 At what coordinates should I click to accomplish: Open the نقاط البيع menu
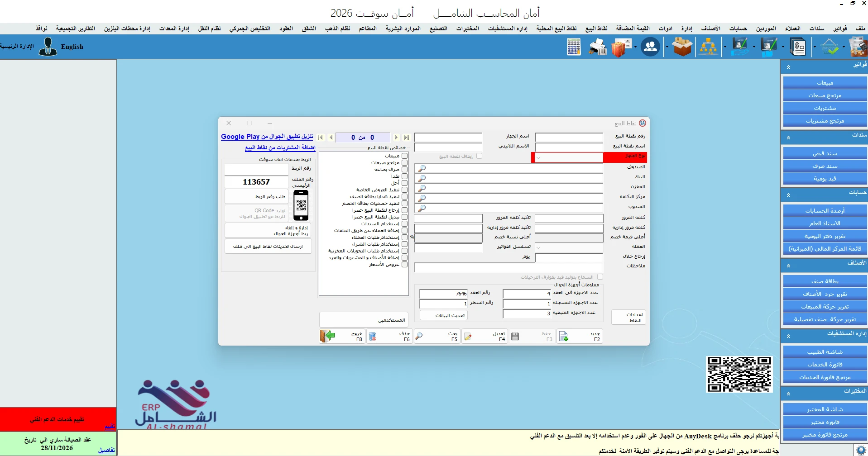596,28
